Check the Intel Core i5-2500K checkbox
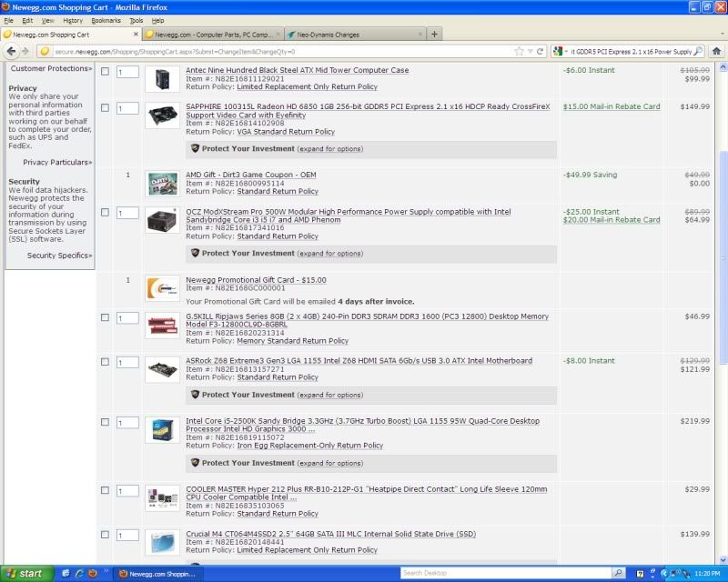 point(105,422)
